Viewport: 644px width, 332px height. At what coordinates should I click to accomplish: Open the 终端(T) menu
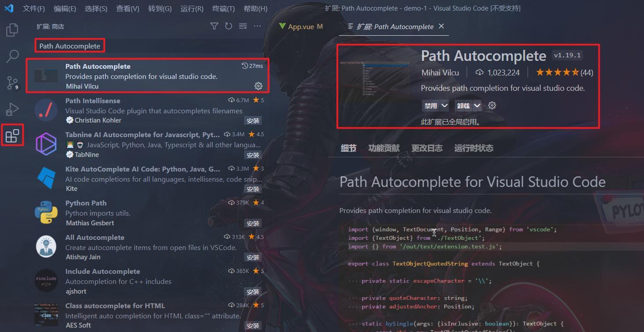click(222, 8)
